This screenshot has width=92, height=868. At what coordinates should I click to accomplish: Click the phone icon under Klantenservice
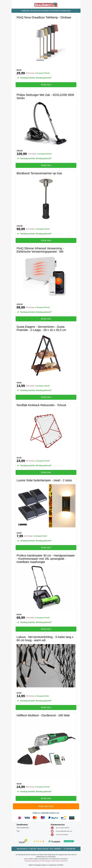click(x=52, y=828)
